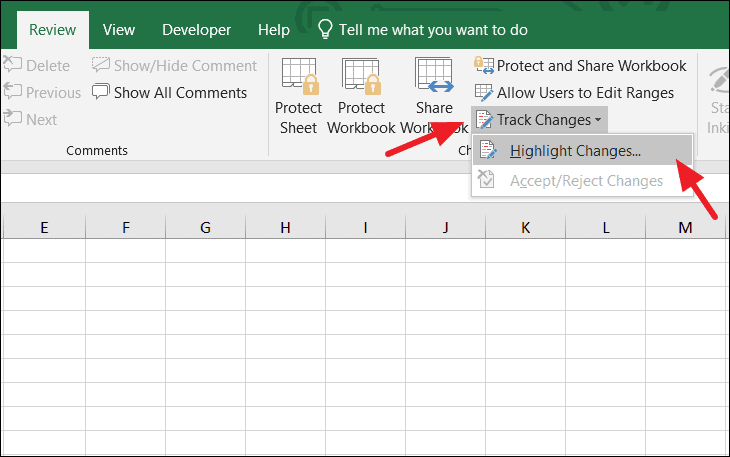
Task: Select column header G
Action: click(x=205, y=228)
